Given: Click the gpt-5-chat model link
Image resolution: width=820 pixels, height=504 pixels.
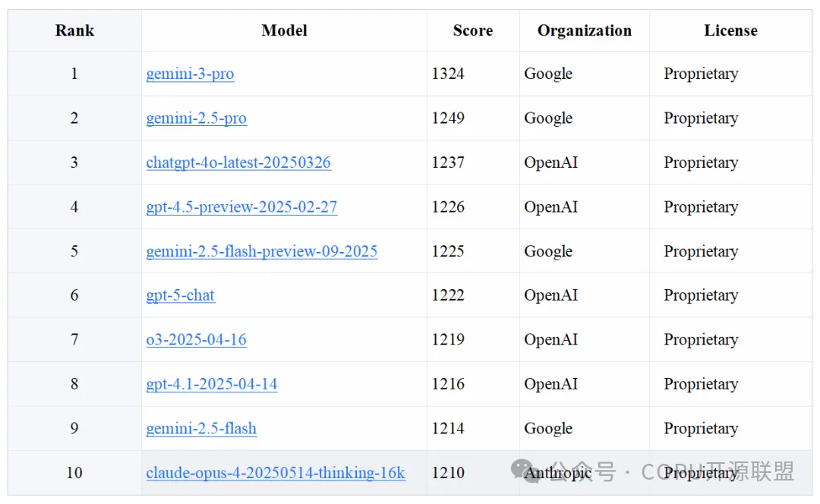Looking at the screenshot, I should coord(180,295).
